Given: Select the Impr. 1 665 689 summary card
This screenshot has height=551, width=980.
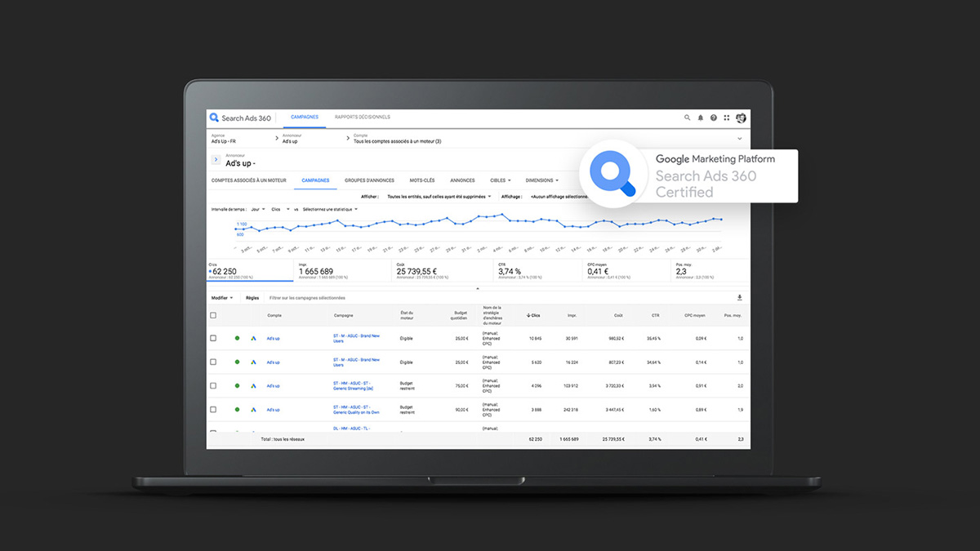Looking at the screenshot, I should click(x=343, y=271).
